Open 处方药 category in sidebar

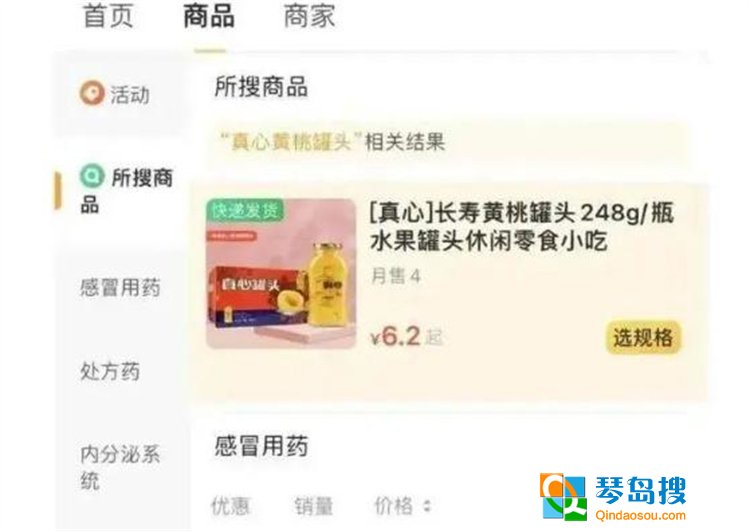[x=110, y=371]
